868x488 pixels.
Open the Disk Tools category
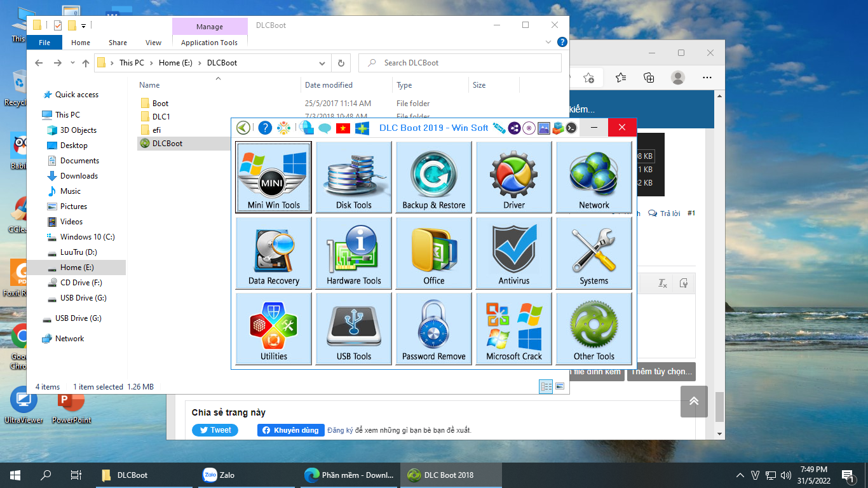point(354,177)
